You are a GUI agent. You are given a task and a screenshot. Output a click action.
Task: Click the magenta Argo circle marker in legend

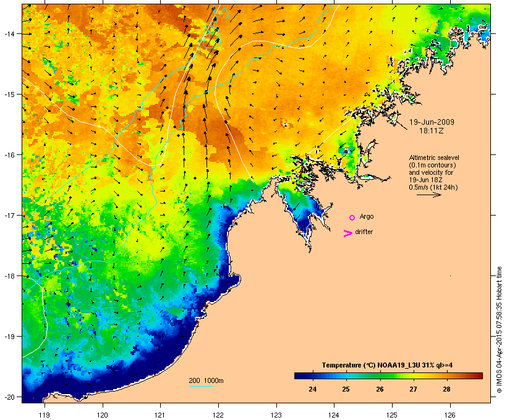click(x=352, y=217)
